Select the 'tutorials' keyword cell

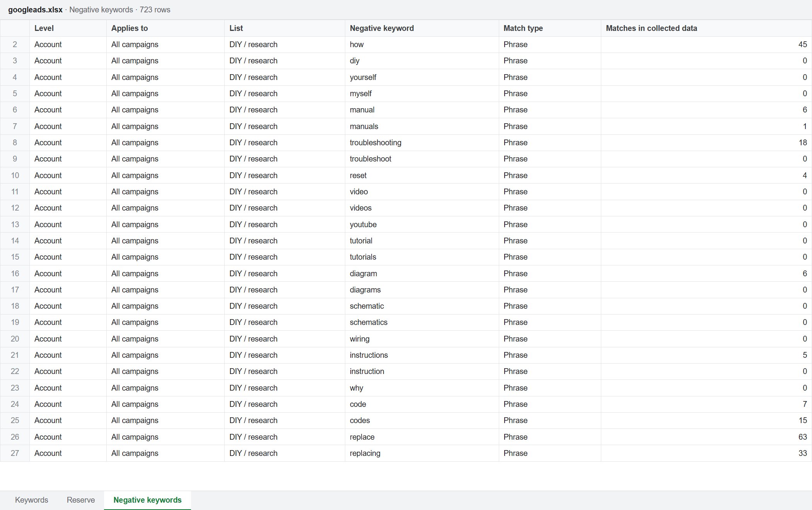(422, 257)
